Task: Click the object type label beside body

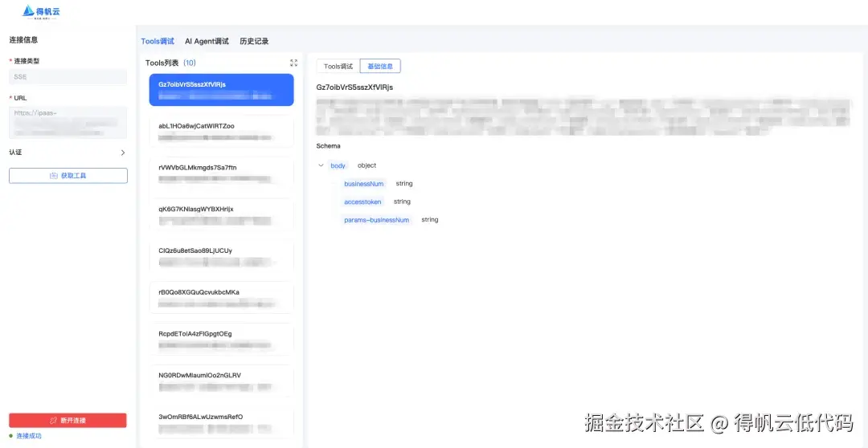Action: click(x=366, y=165)
